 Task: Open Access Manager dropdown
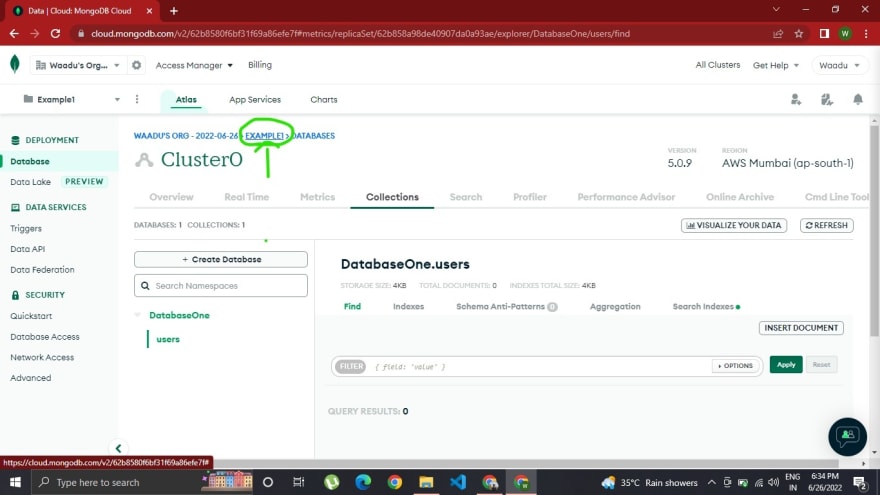tap(194, 65)
